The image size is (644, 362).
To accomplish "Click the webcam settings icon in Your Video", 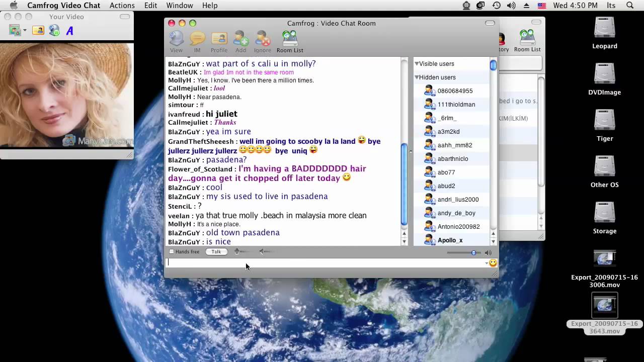I will click(x=54, y=31).
